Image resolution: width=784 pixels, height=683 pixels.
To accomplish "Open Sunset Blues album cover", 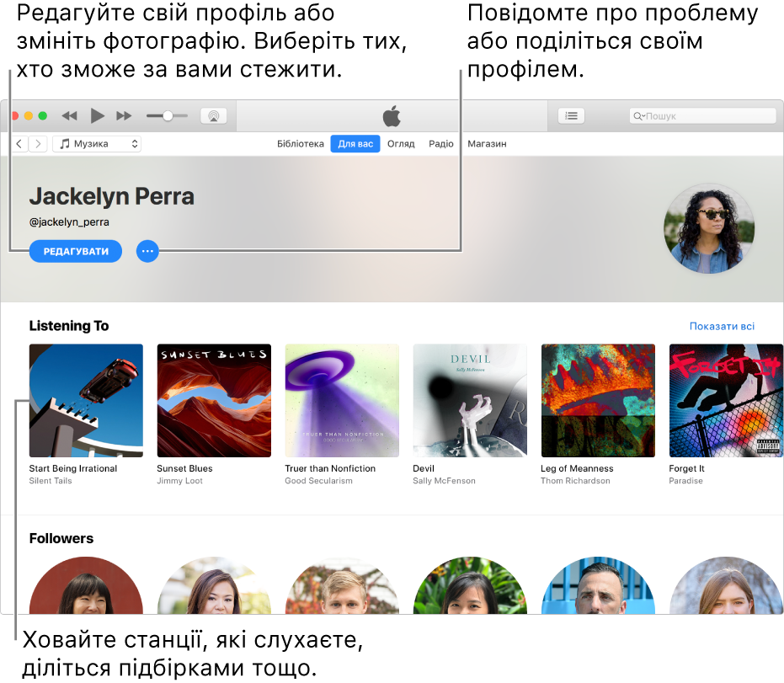I will (x=214, y=401).
